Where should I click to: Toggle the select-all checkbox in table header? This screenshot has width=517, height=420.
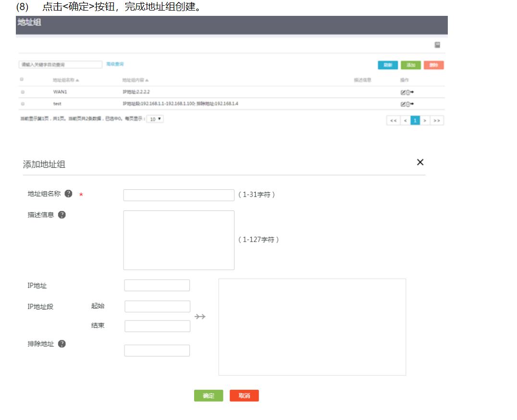point(22,79)
